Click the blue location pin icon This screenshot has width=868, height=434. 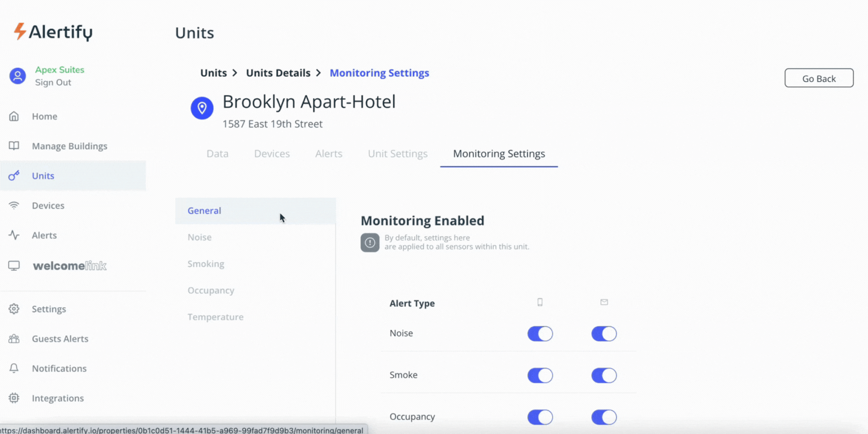(x=202, y=108)
